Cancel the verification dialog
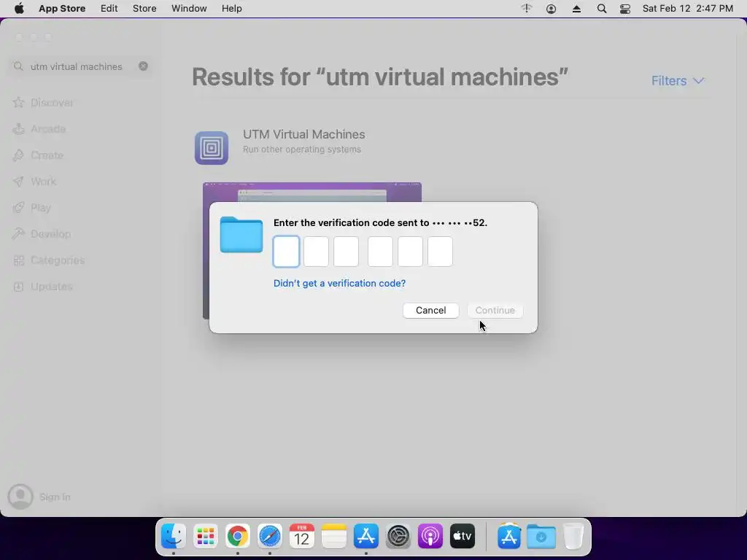The image size is (747, 560). pos(430,310)
